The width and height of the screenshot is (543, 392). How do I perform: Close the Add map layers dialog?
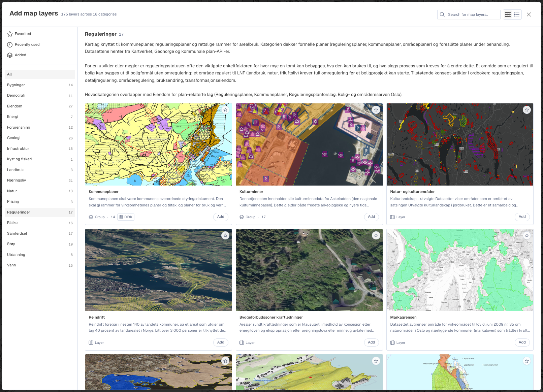click(529, 14)
